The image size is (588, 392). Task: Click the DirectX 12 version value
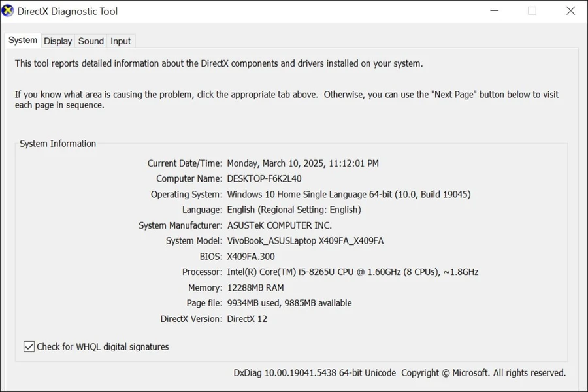(247, 319)
